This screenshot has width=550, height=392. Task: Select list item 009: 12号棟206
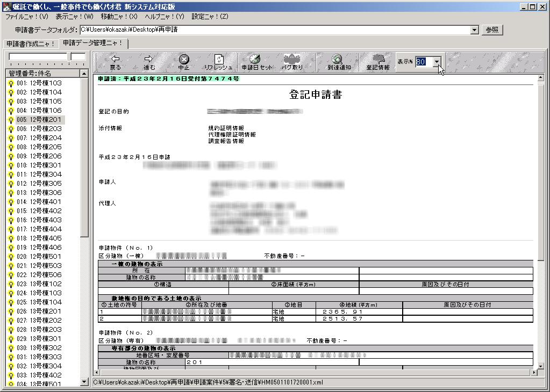click(x=39, y=156)
